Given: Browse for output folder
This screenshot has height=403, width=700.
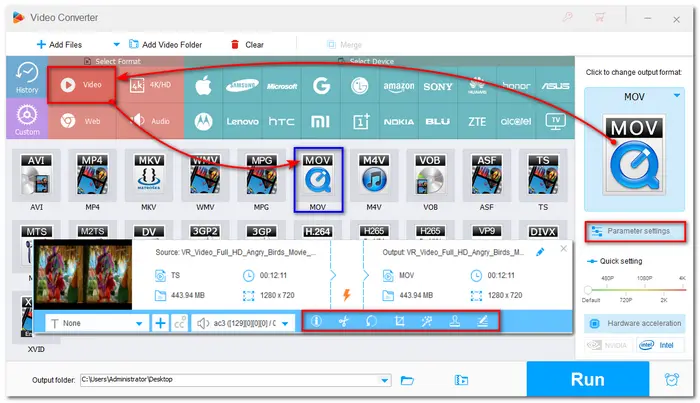Looking at the screenshot, I should click(407, 380).
